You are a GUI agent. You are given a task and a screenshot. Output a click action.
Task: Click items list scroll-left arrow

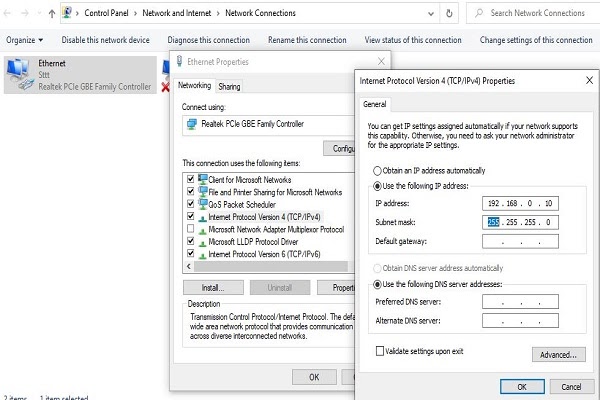[x=188, y=266]
